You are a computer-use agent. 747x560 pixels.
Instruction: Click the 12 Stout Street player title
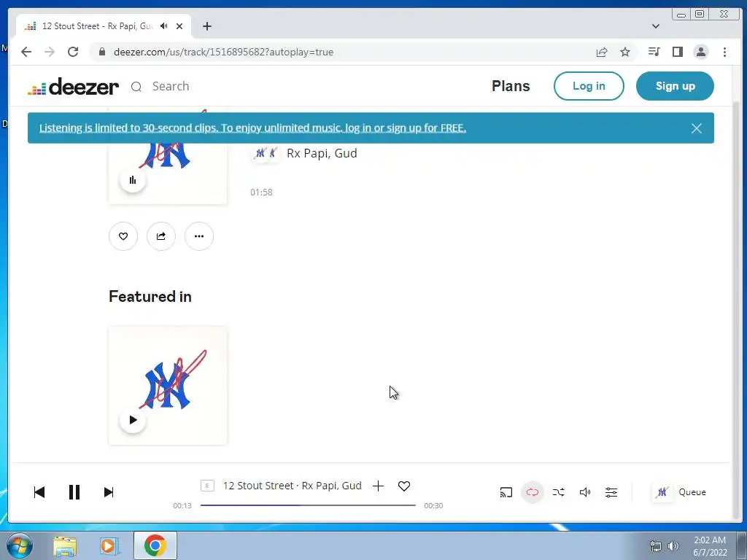tap(292, 486)
